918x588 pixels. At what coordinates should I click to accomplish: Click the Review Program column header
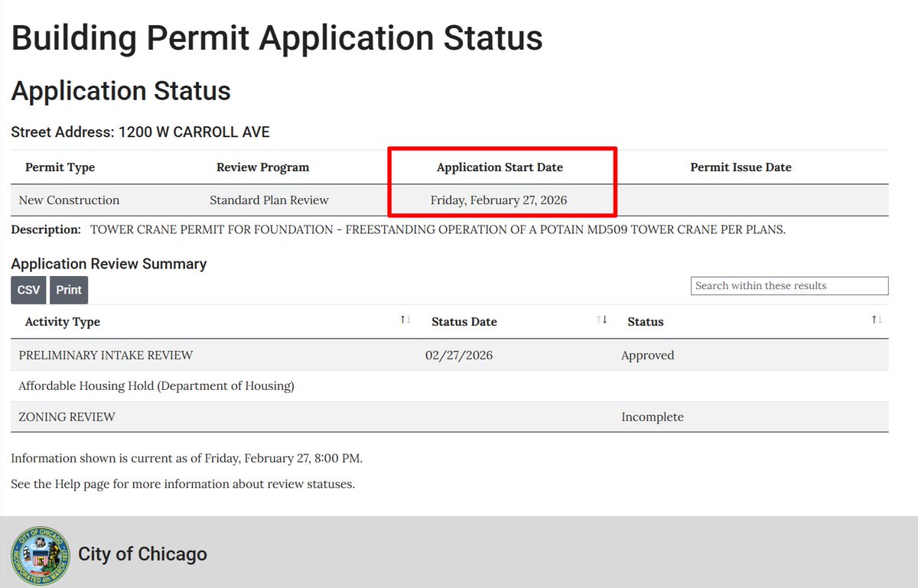coord(263,167)
